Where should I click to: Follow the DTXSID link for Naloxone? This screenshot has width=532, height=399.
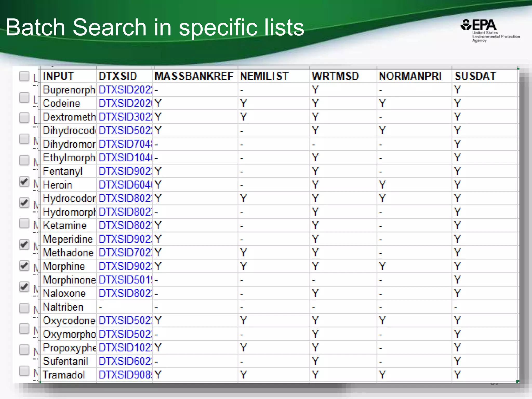coord(125,293)
